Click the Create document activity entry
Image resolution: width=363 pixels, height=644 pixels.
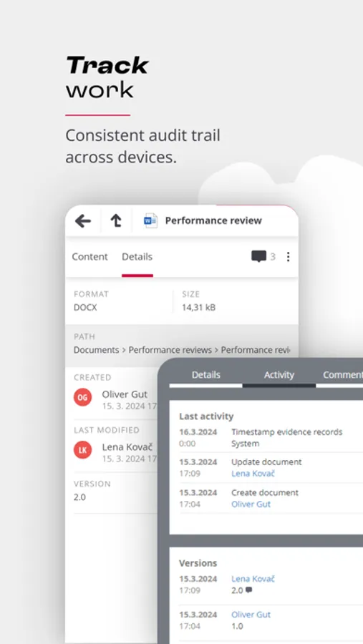pos(265,492)
